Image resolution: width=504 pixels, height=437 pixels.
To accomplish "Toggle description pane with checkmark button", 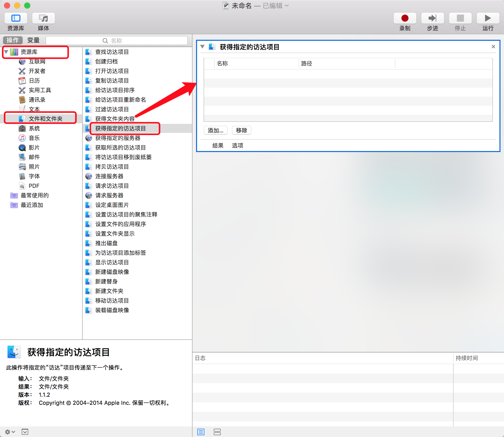I will (x=25, y=432).
